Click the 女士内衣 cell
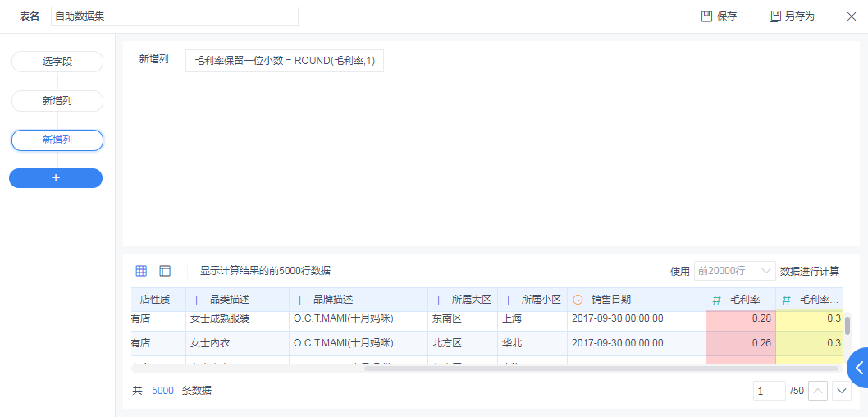The height and width of the screenshot is (417, 868). [x=237, y=343]
